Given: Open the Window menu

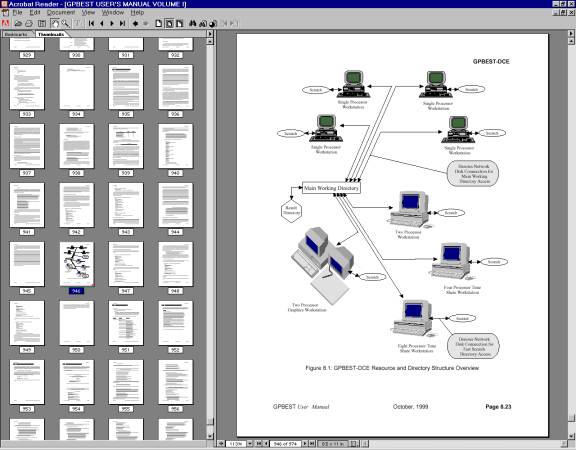Looking at the screenshot, I should 113,12.
